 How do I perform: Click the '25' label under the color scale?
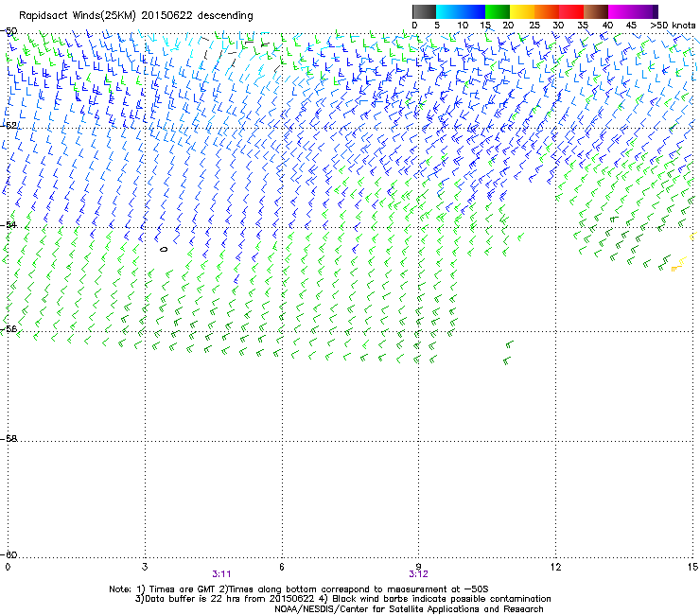(x=534, y=26)
